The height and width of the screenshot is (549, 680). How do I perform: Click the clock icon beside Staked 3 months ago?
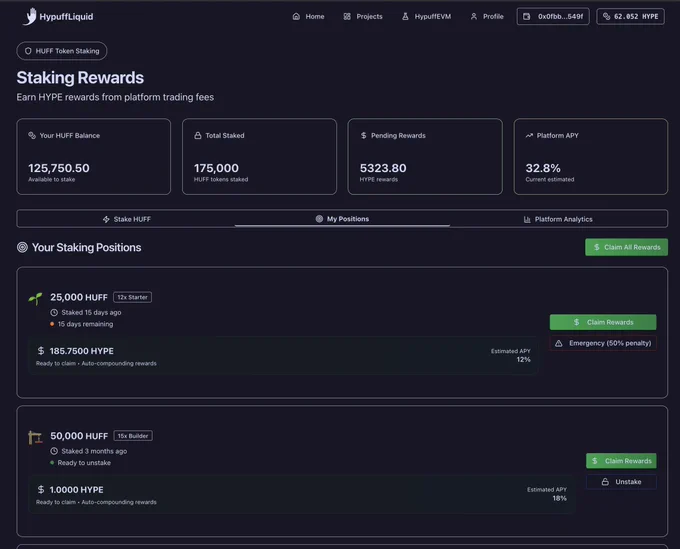coord(54,451)
